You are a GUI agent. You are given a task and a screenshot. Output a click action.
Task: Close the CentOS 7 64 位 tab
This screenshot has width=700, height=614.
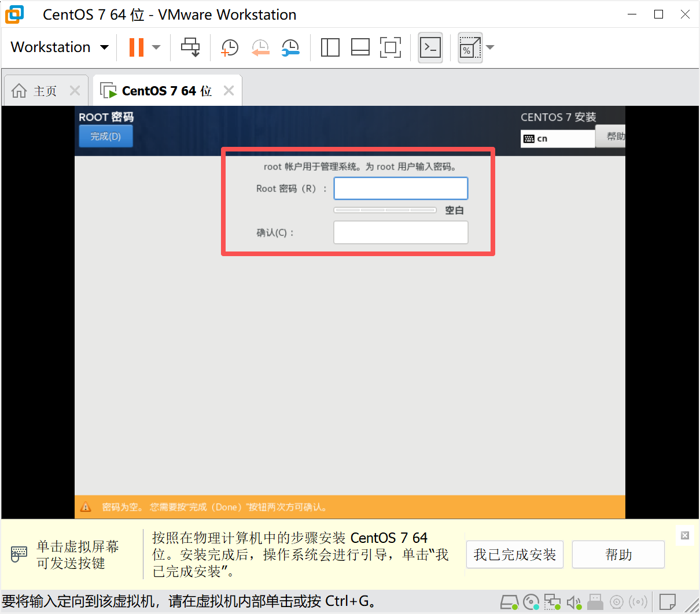tap(229, 91)
